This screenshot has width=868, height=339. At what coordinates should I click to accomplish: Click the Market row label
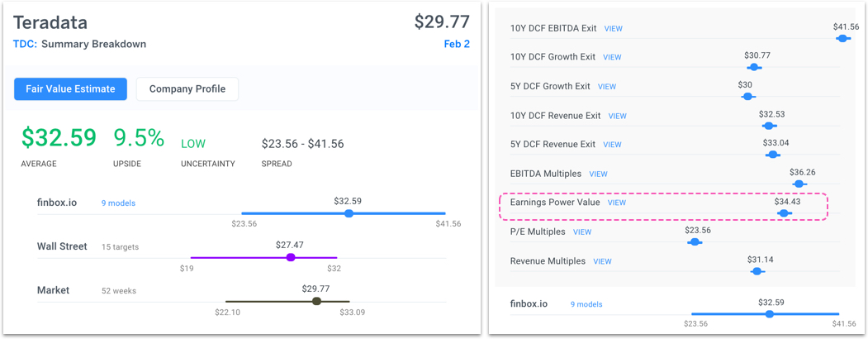point(53,290)
